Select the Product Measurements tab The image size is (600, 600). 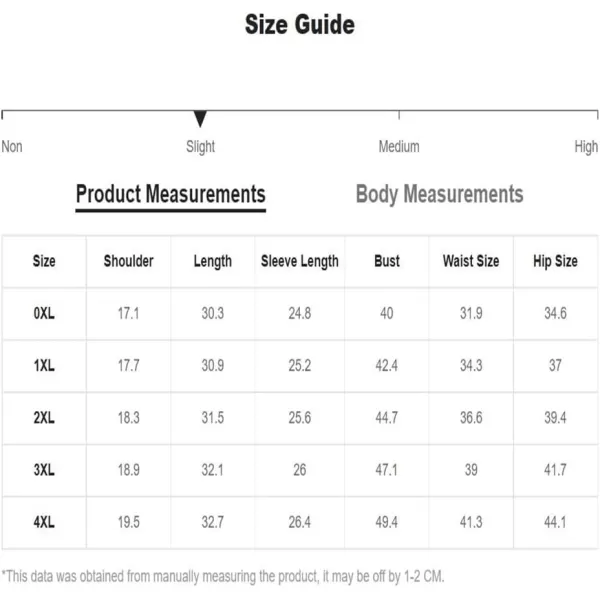click(171, 195)
